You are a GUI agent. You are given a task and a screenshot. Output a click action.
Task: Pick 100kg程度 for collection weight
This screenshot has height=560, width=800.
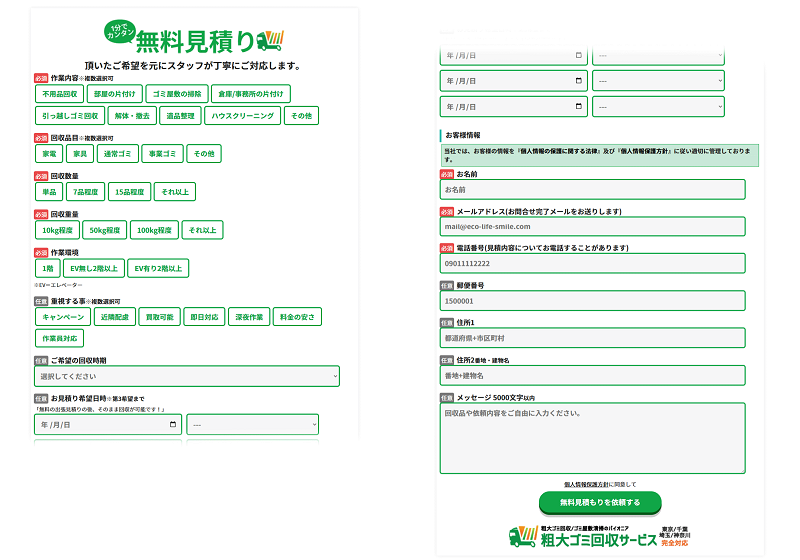[154, 230]
